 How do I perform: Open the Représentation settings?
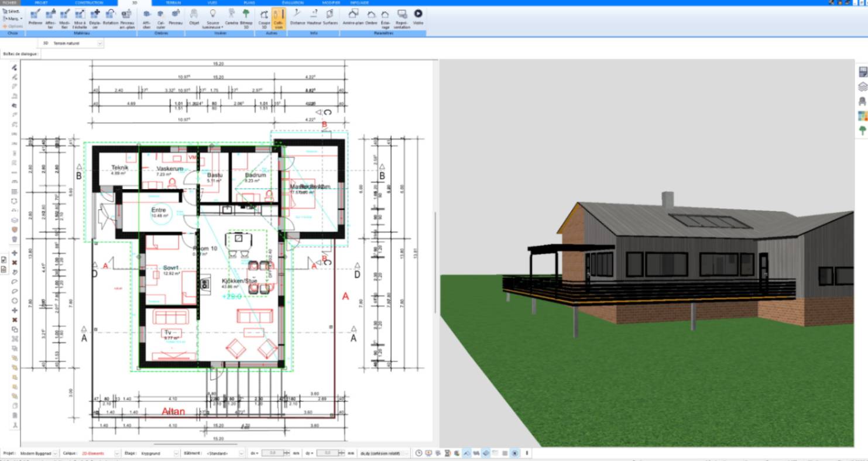(x=402, y=18)
